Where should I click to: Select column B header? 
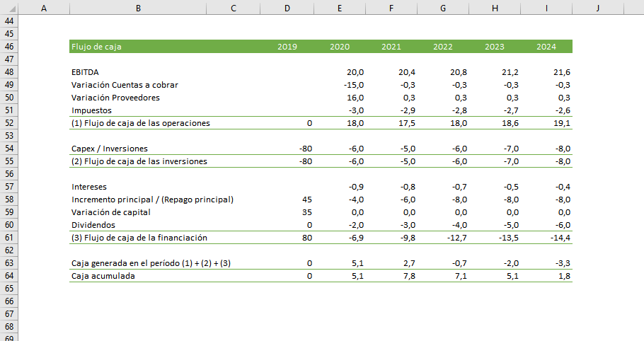tap(137, 8)
